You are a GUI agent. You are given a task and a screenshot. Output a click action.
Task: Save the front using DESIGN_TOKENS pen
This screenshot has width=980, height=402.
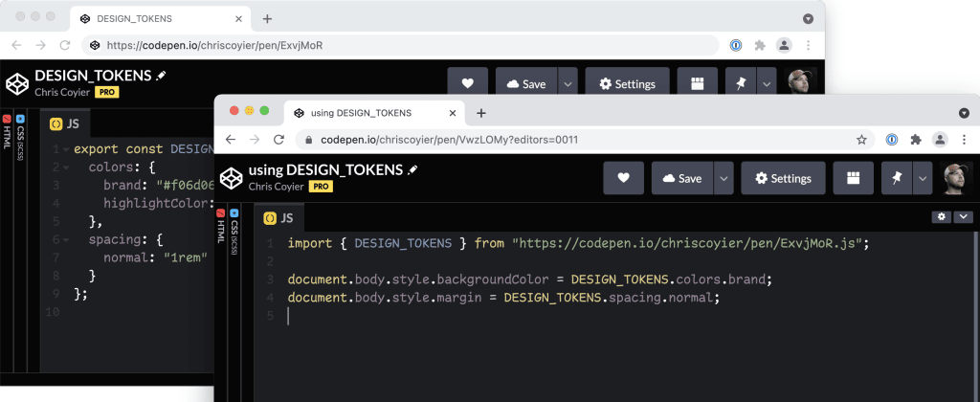682,178
